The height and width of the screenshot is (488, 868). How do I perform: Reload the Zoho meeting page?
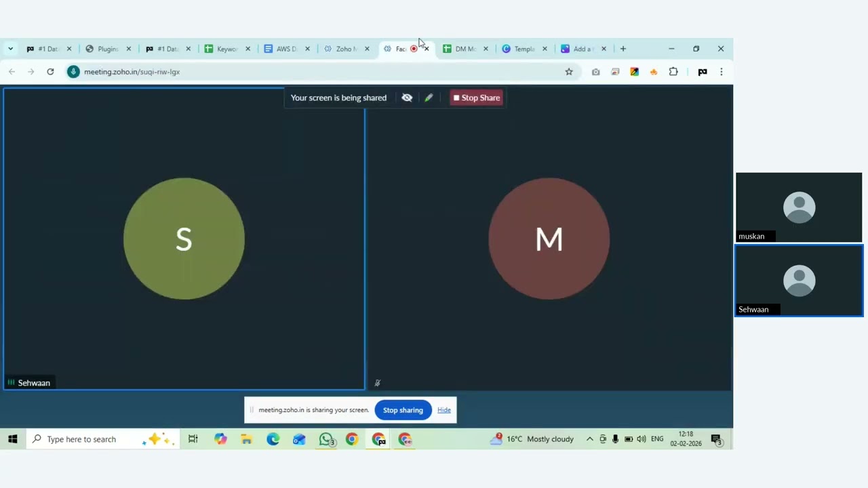click(x=50, y=72)
